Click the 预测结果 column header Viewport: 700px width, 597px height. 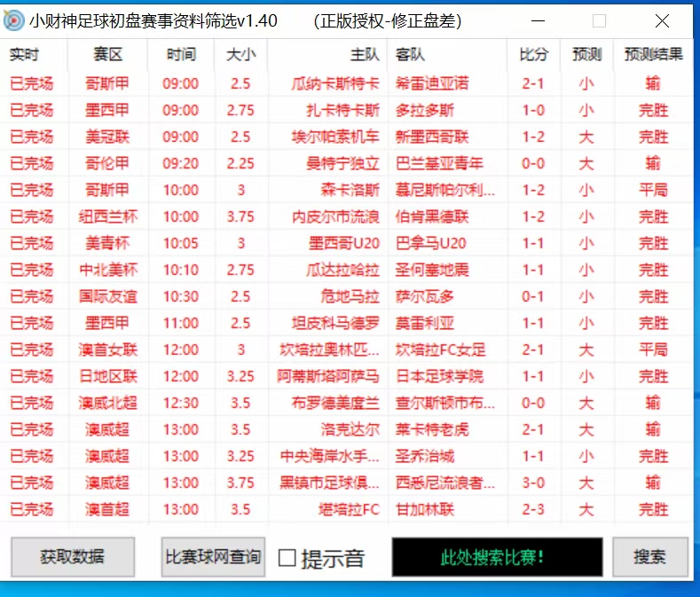click(x=654, y=54)
